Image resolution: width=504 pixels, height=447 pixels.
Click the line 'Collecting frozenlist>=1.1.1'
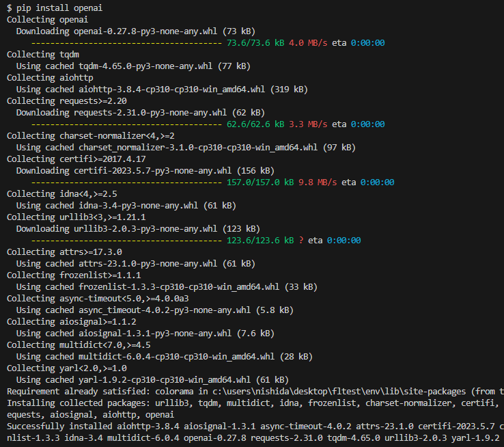[x=74, y=275]
